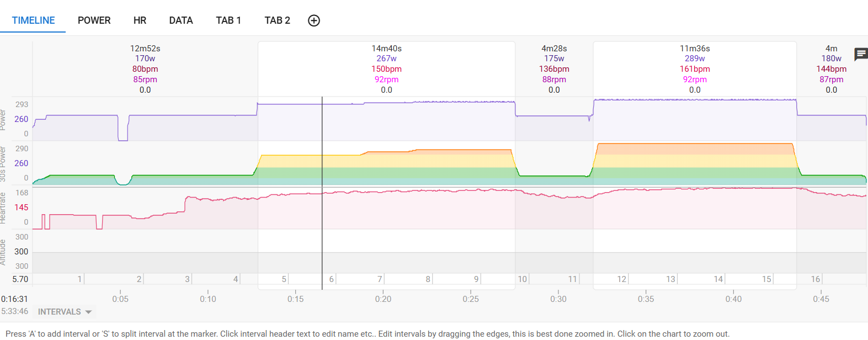Switch to the POWER tab

point(94,20)
